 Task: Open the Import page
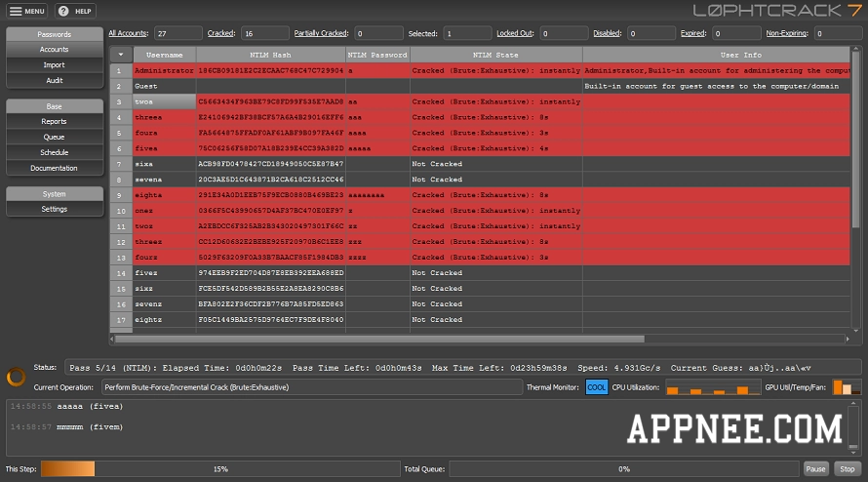pyautogui.click(x=55, y=64)
